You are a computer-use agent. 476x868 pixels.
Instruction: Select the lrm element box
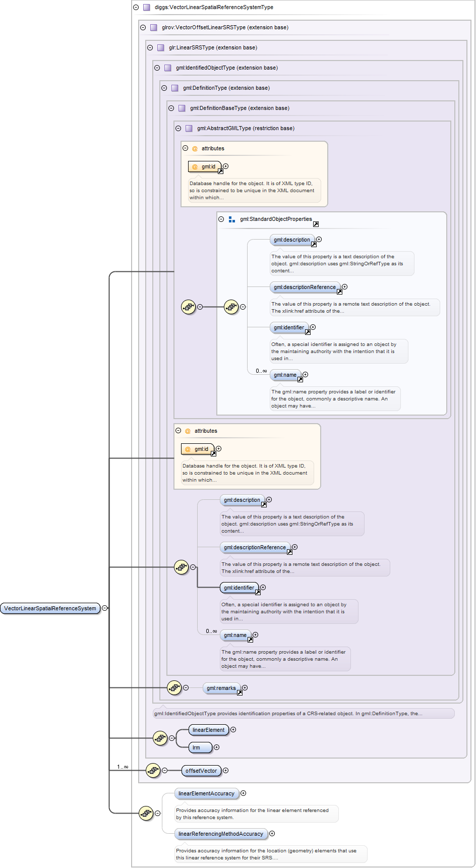pyautogui.click(x=200, y=747)
